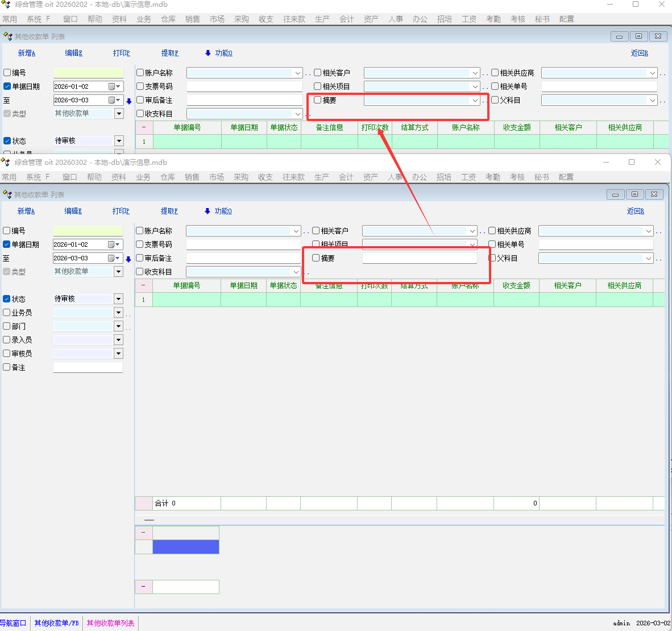The width and height of the screenshot is (672, 631).
Task: Tick the 审核员 checkbox
Action: tap(7, 354)
